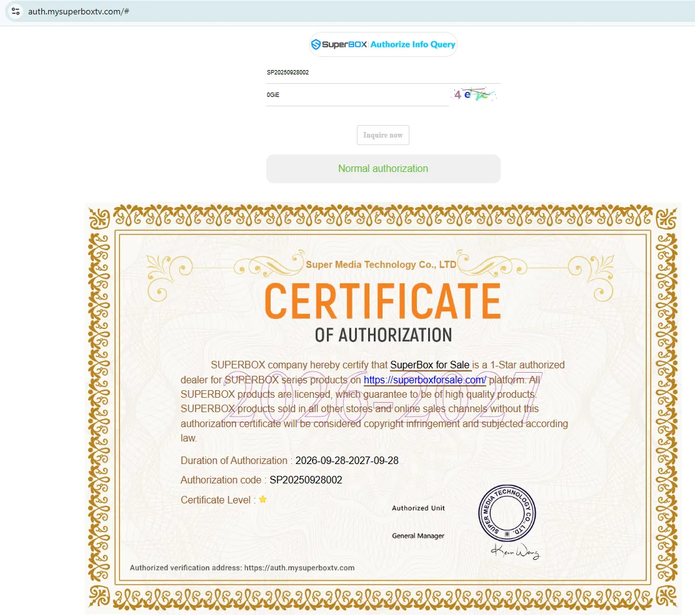The width and height of the screenshot is (695, 616).
Task: Click the Authorized verification address text
Action: (242, 568)
